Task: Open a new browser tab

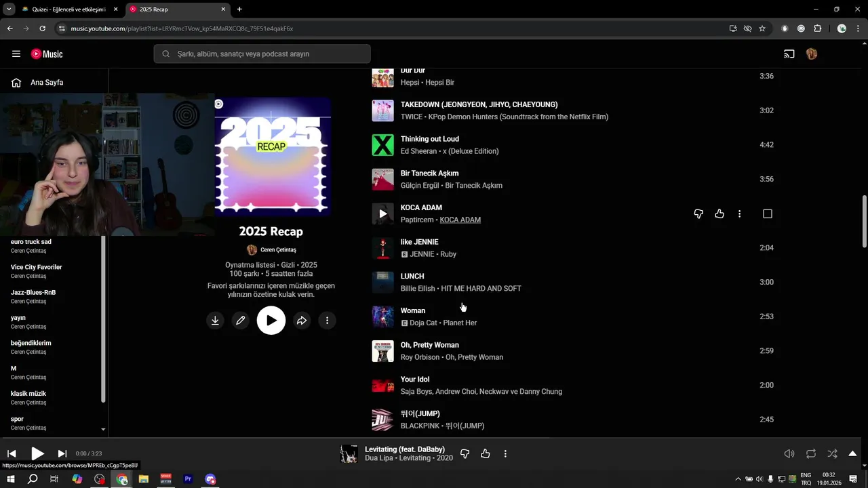Action: tap(239, 9)
